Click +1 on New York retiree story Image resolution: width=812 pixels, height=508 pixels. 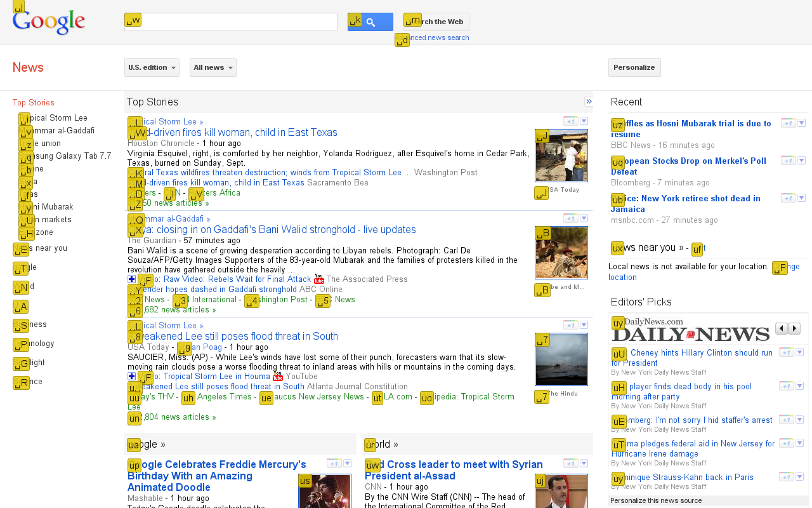click(x=788, y=198)
